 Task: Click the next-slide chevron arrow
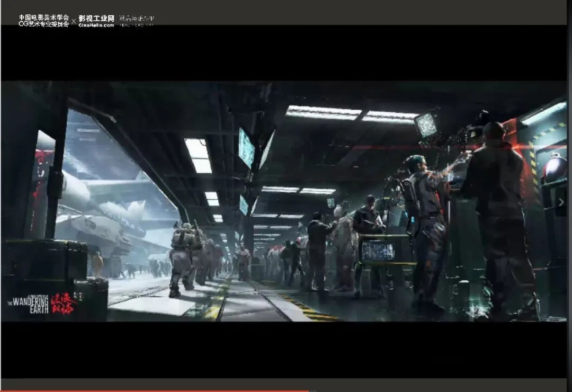pos(561,202)
